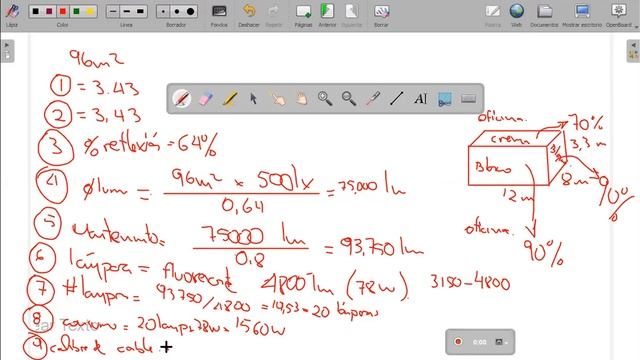Clear the board with Borrar
This screenshot has height=360, width=640.
coord(381,11)
